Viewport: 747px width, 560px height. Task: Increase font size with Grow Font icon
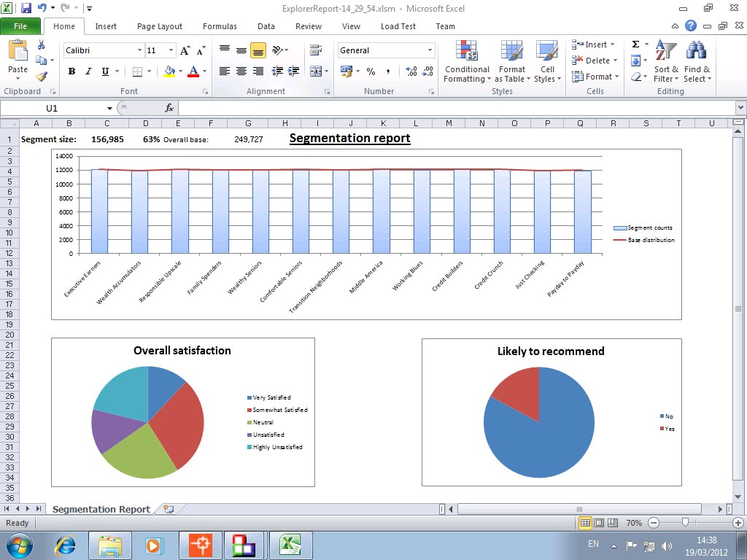[185, 50]
